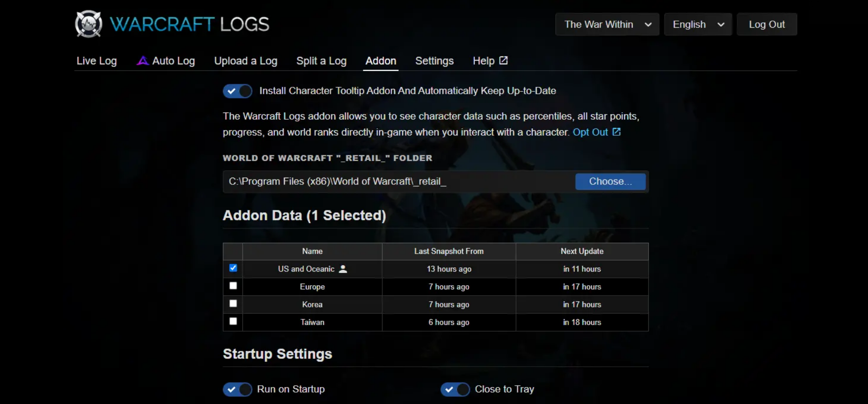The image size is (868, 404).
Task: Select the Taiwan addon data checkbox
Action: pos(233,321)
